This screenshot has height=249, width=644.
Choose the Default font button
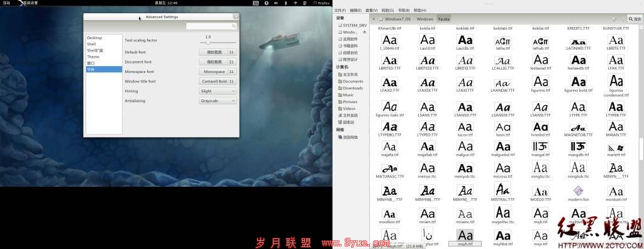pos(218,52)
